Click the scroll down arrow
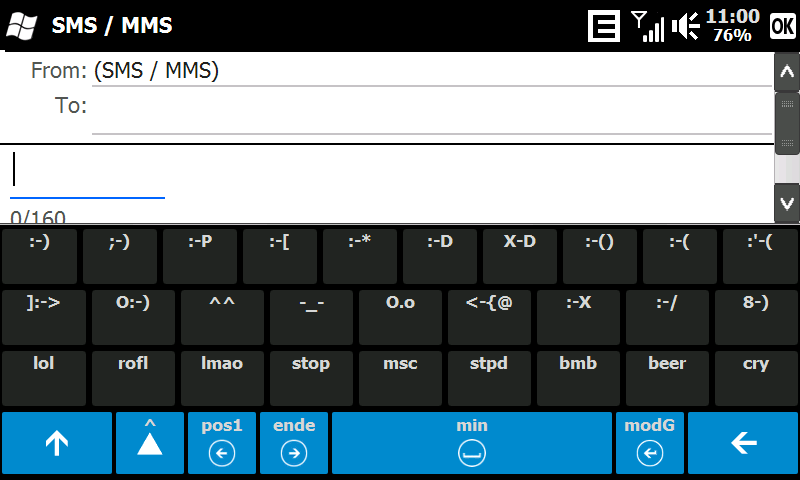Image resolution: width=800 pixels, height=480 pixels. 787,204
